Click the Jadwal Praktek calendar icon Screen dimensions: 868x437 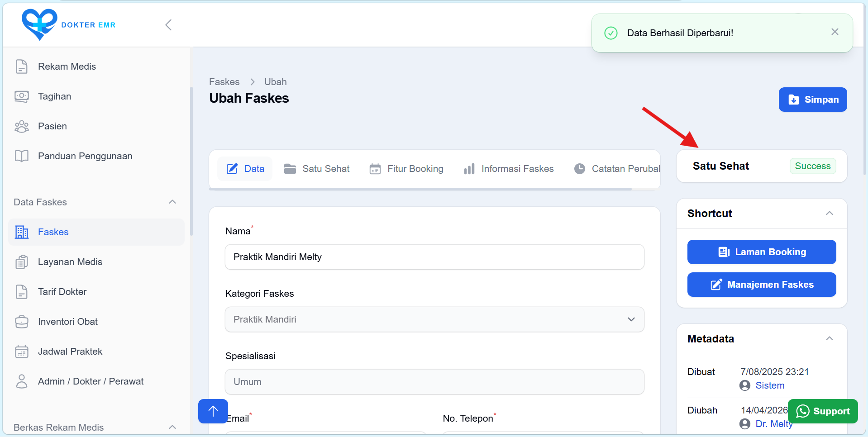[22, 351]
